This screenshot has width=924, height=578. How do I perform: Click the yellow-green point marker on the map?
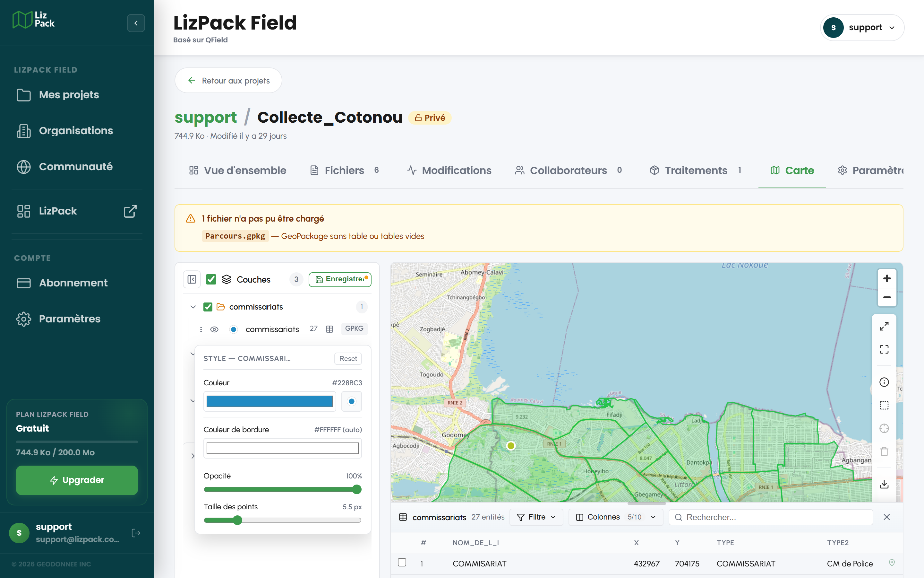pos(510,446)
